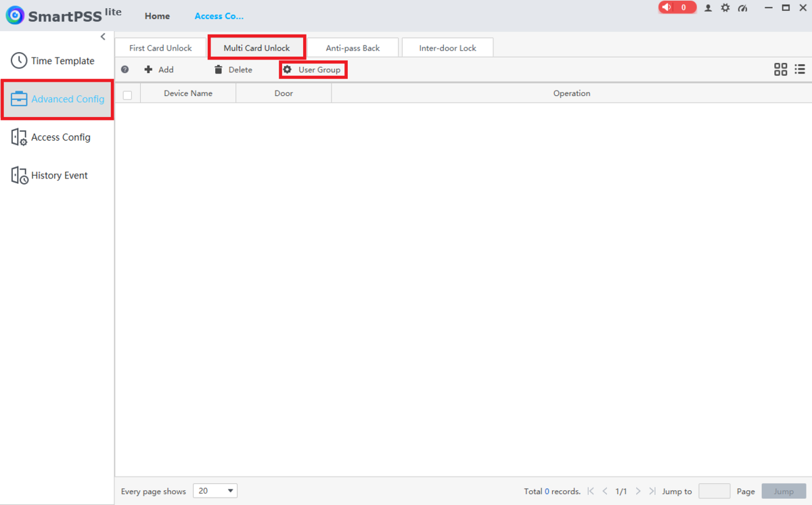
Task: Sort by Device Name column header
Action: click(188, 93)
